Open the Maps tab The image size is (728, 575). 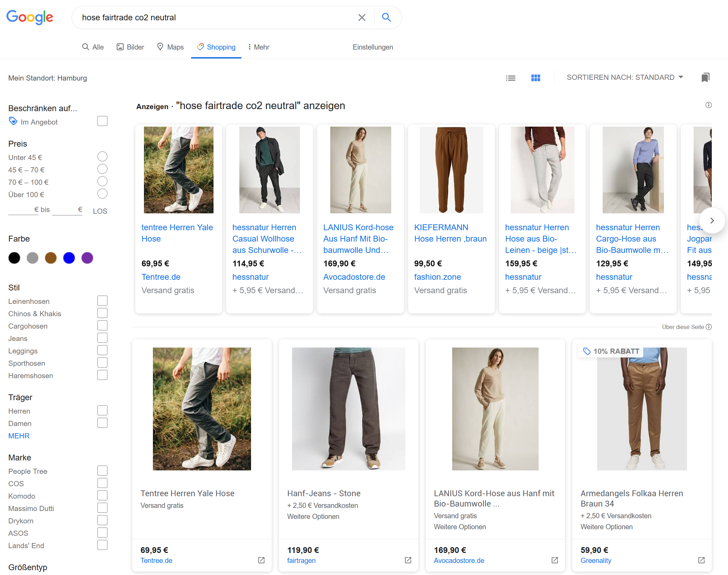pos(170,47)
